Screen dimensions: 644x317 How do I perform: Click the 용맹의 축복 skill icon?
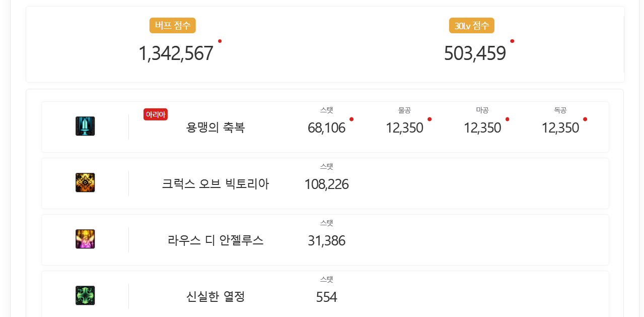point(85,126)
